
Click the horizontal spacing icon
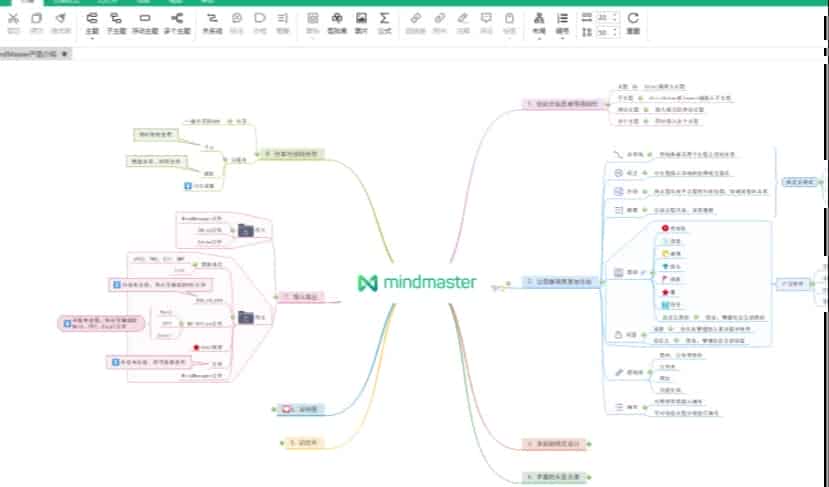[x=586, y=17]
